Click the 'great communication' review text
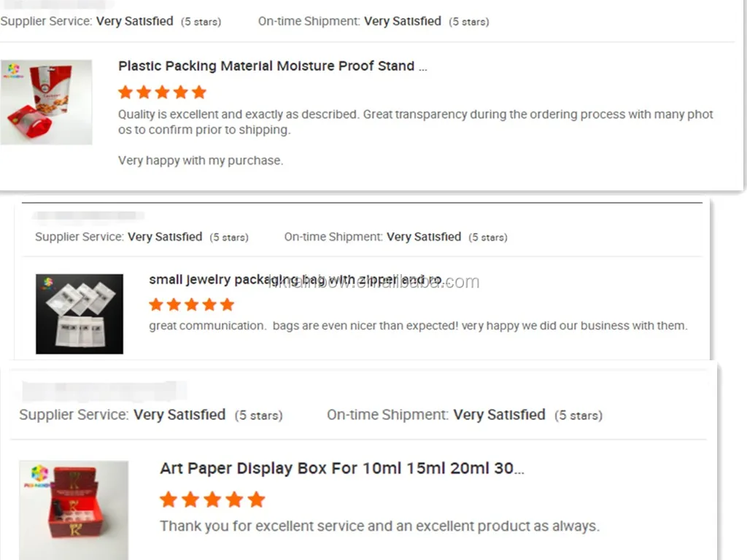This screenshot has width=747, height=560. click(x=418, y=326)
